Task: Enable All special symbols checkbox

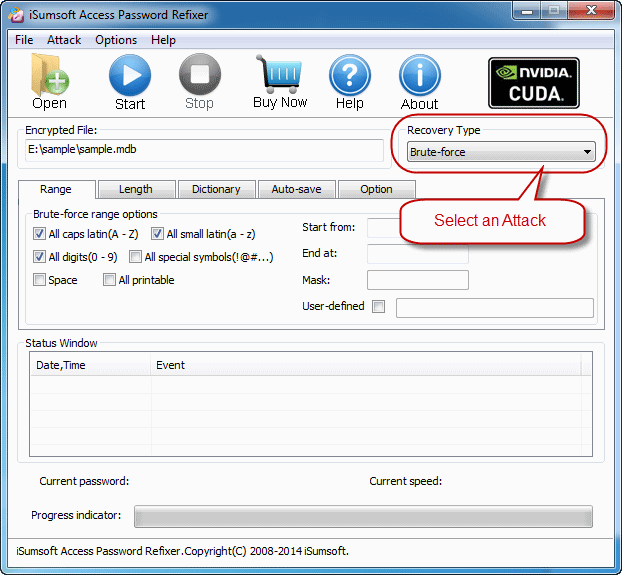Action: (x=135, y=257)
